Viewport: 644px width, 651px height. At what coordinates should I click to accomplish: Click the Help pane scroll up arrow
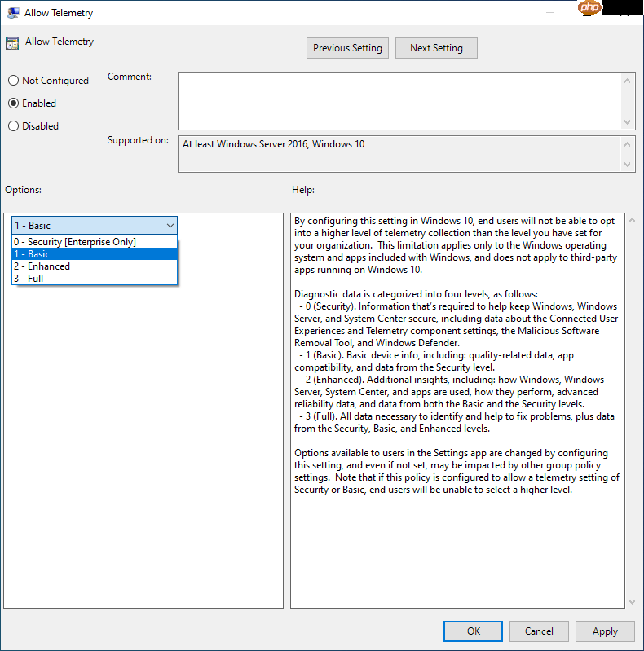(633, 221)
